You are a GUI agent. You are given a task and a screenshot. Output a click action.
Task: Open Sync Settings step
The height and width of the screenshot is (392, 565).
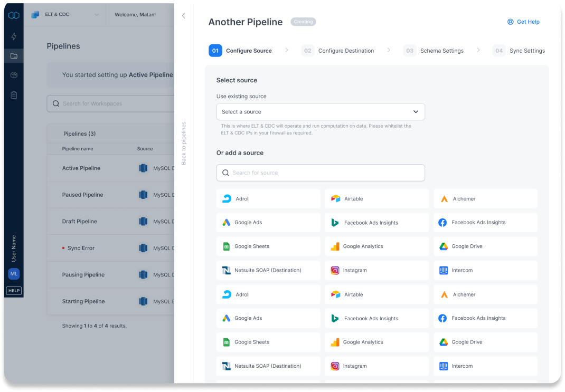tap(519, 51)
